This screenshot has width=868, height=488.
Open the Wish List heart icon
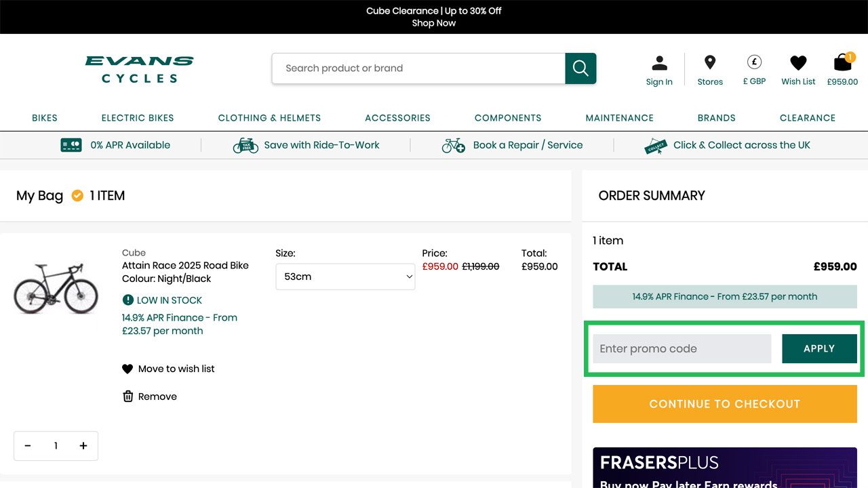click(x=798, y=63)
